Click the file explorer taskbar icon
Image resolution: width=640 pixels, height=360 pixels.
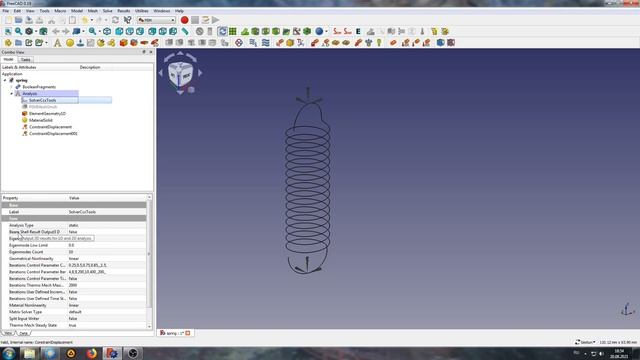tap(29, 353)
